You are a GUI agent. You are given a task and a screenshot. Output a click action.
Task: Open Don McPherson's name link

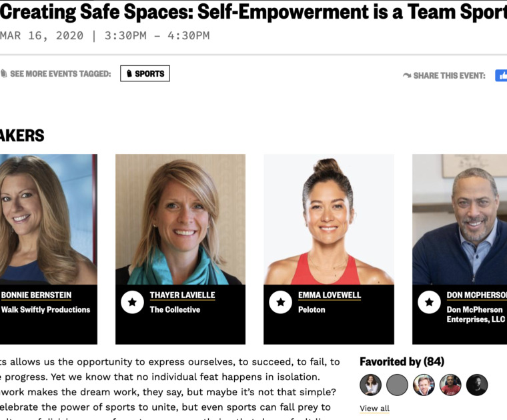coord(476,295)
